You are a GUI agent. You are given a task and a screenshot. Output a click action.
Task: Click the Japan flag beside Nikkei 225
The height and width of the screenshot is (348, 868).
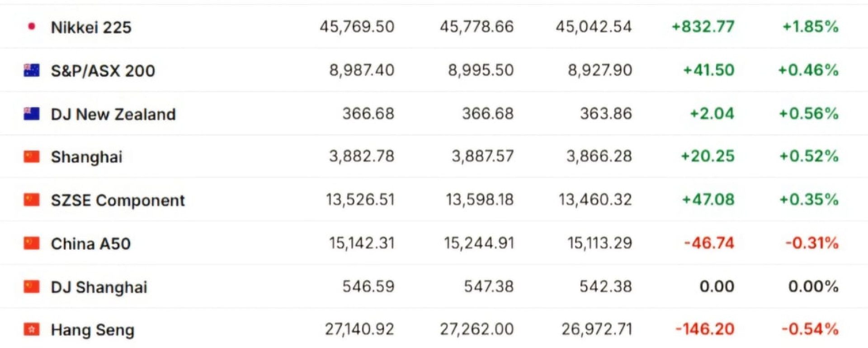pos(32,27)
